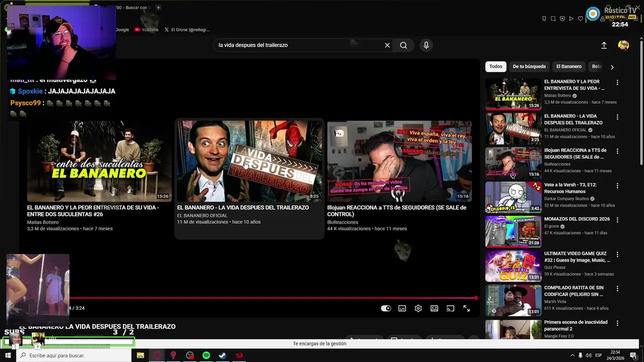Select the Todos filter chip
Screen dimensions: 644x362
click(x=496, y=66)
